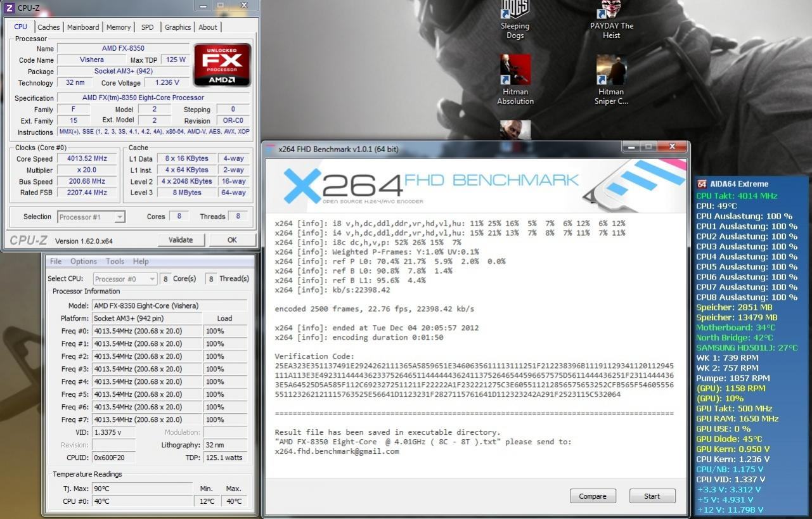
Task: Click the CPU8 Auslastung: 100 % line
Action: (x=747, y=297)
